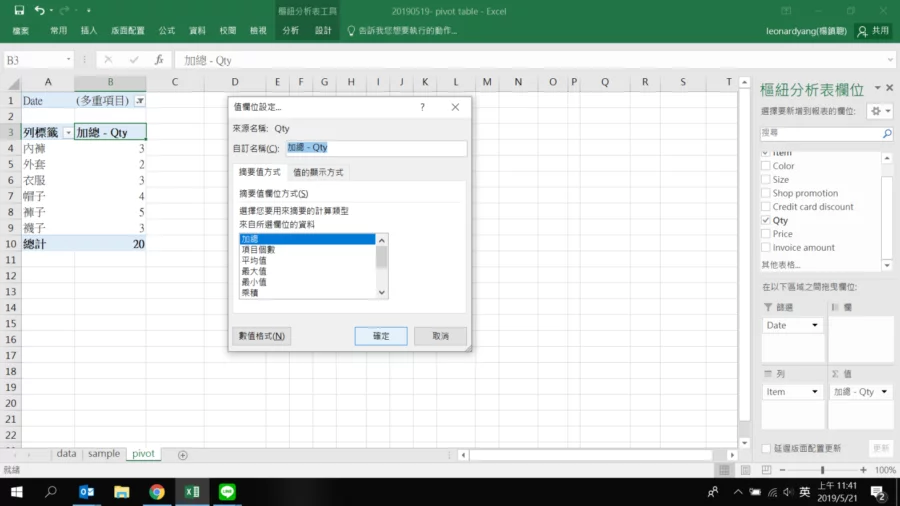Screen dimensions: 900x506
Task: Switch to the sample sheet tab
Action: click(x=104, y=454)
